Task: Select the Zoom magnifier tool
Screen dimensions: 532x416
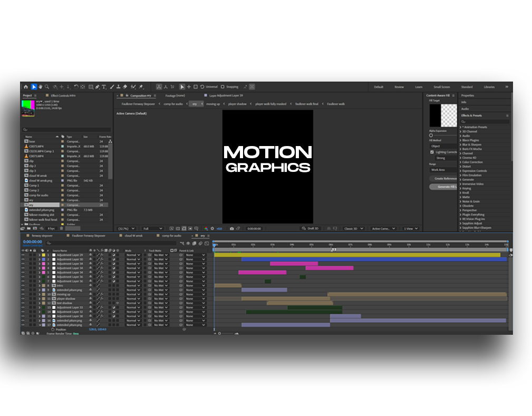Action: [x=47, y=87]
